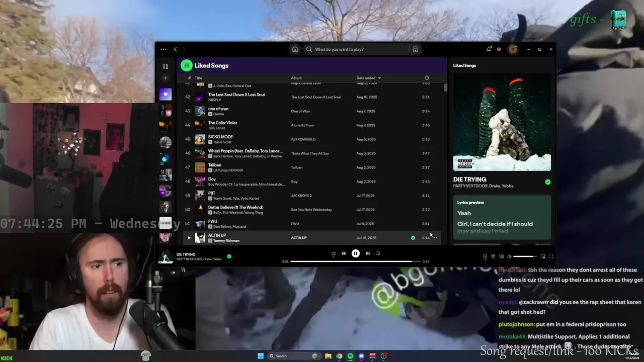The image size is (644, 362).
Task: Mute the volume speaker icon
Action: tap(509, 256)
